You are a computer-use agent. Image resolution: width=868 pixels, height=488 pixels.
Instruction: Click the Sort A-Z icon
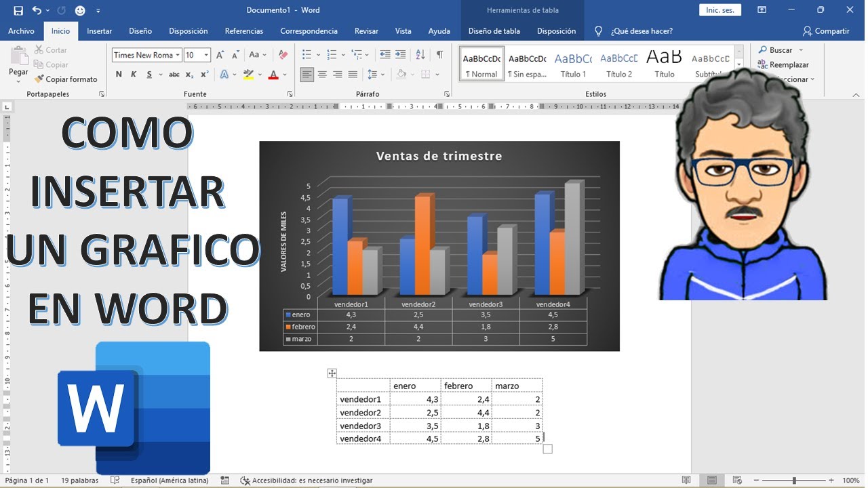pyautogui.click(x=420, y=55)
